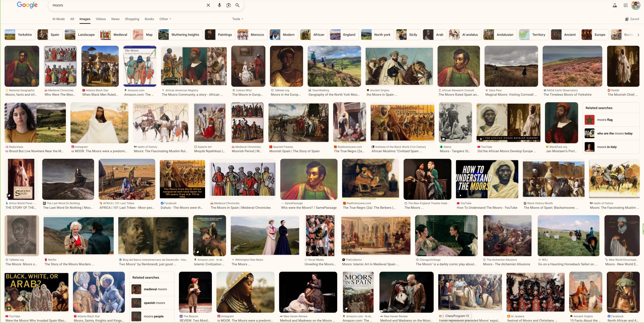Screen dimensions: 644x323
Task: Apply the Andalusian filter chip
Action: pos(500,35)
